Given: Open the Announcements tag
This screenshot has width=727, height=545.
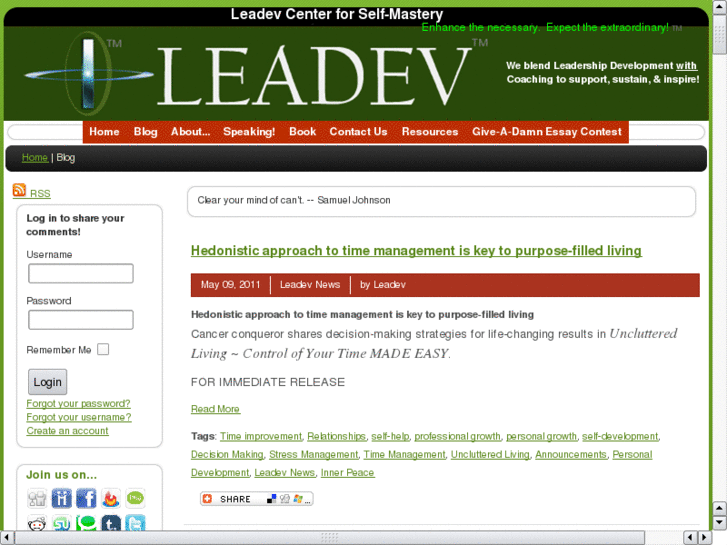Looking at the screenshot, I should tap(571, 454).
